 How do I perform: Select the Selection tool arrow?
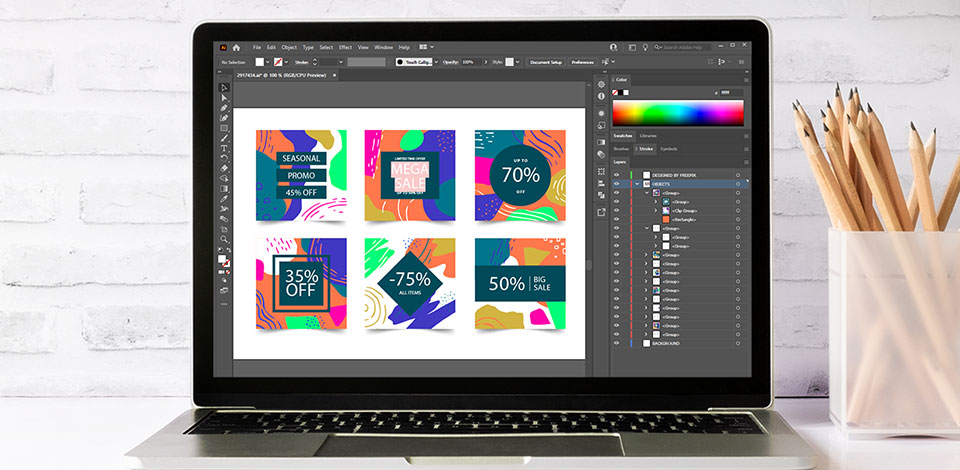[x=224, y=86]
